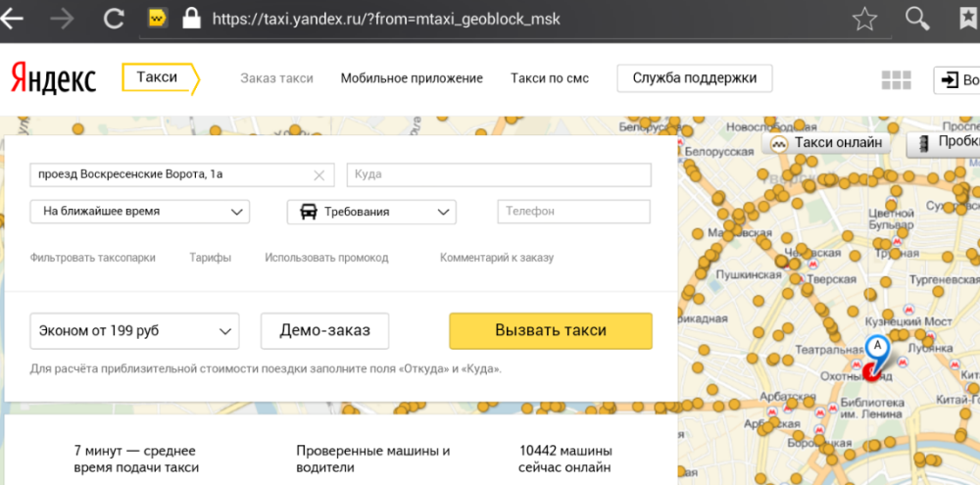Go back with the browser back arrow
Image resolution: width=980 pixels, height=485 pixels.
click(10, 19)
